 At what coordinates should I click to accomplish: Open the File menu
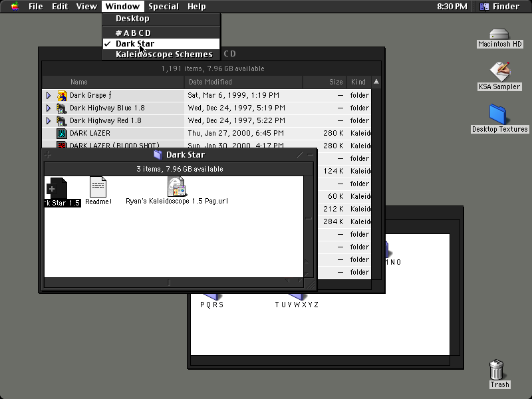(x=36, y=7)
